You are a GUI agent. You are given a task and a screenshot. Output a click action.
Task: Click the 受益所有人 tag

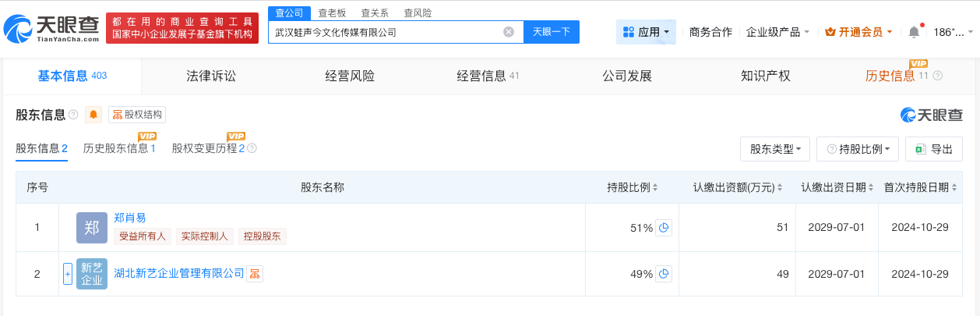(143, 236)
